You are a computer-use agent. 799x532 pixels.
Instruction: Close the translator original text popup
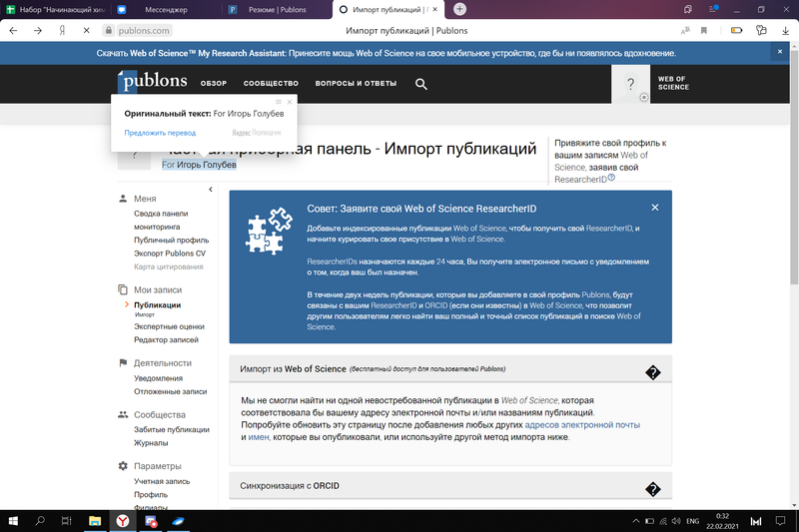(290, 102)
